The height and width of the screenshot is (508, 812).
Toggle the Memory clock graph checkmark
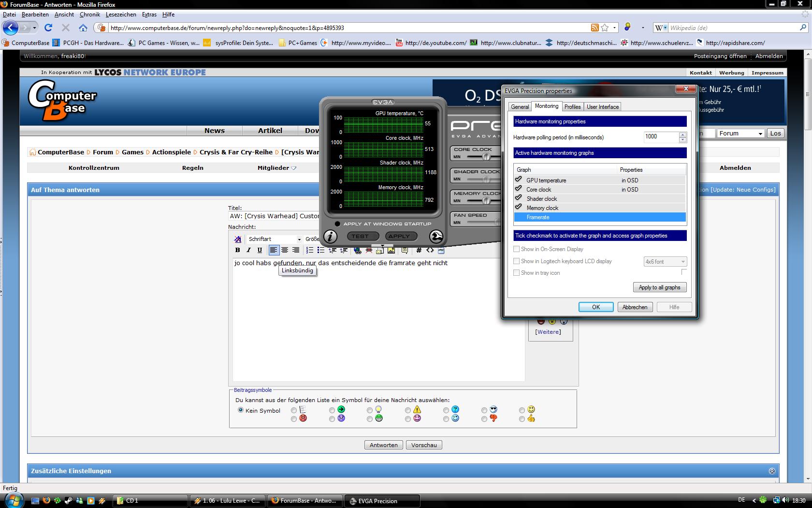click(519, 207)
